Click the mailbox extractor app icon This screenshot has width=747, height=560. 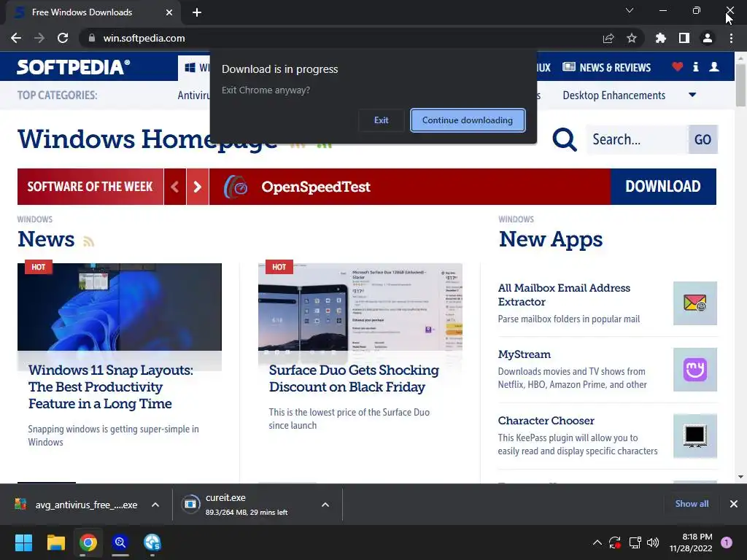click(x=695, y=303)
